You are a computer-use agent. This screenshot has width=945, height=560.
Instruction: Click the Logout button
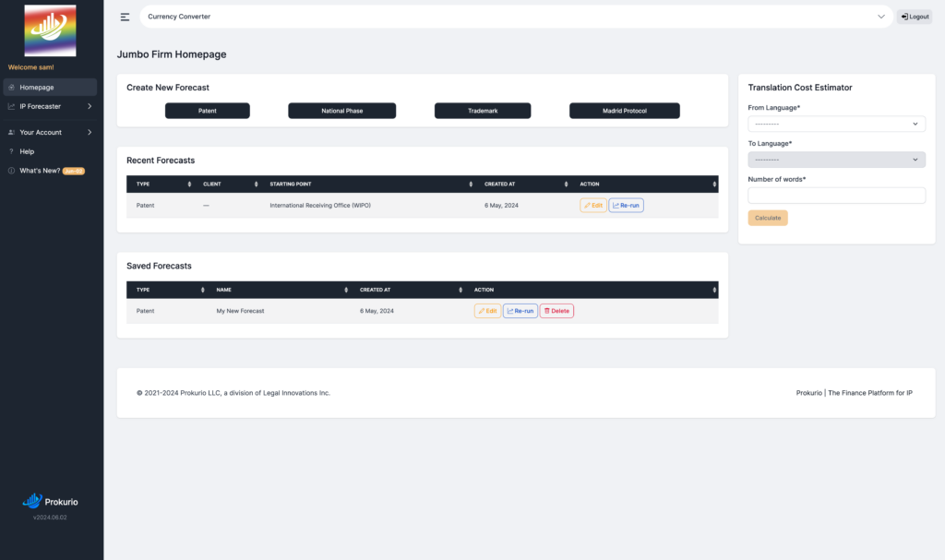pyautogui.click(x=915, y=17)
